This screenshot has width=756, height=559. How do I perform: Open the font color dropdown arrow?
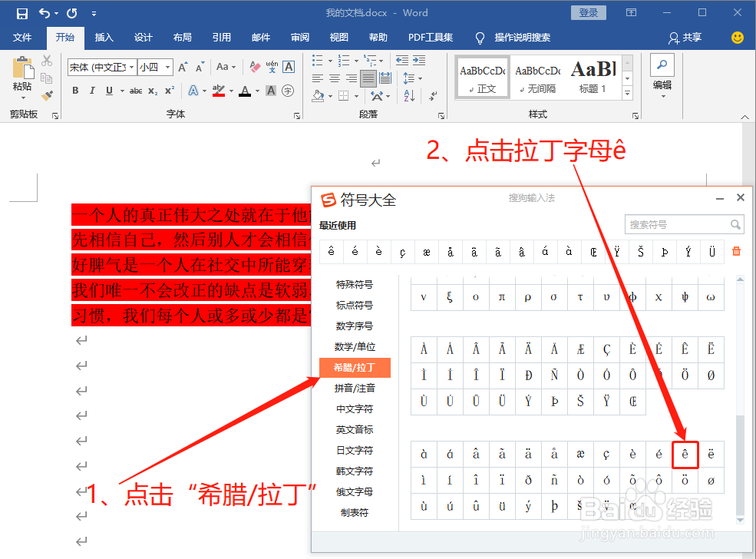tap(256, 91)
